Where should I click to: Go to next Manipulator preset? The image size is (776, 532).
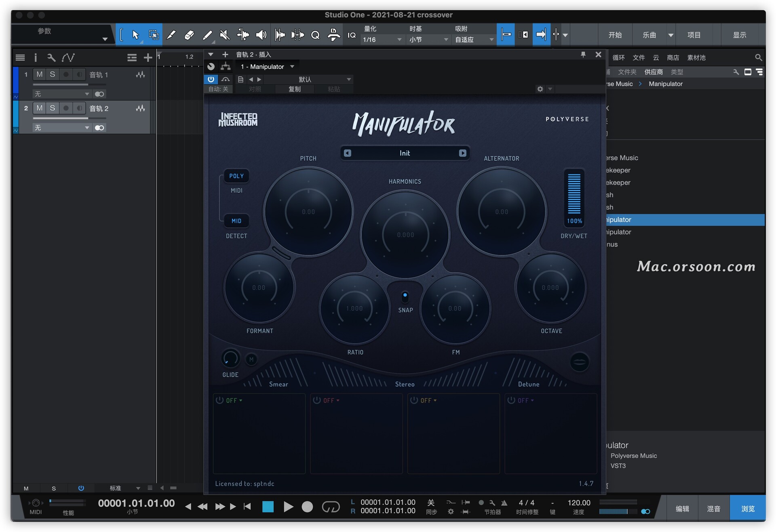click(x=463, y=153)
